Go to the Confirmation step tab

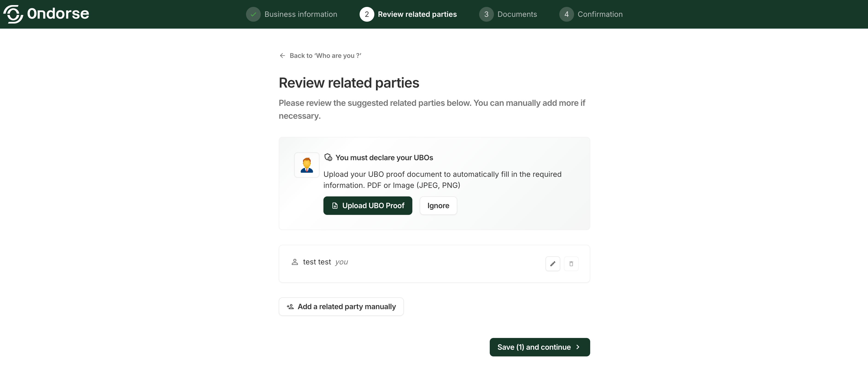600,14
